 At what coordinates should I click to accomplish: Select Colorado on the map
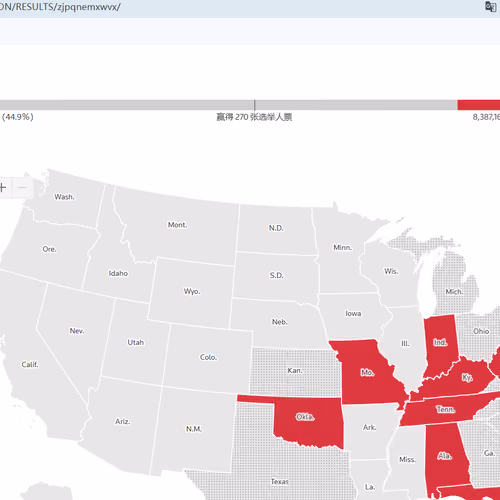pos(208,357)
